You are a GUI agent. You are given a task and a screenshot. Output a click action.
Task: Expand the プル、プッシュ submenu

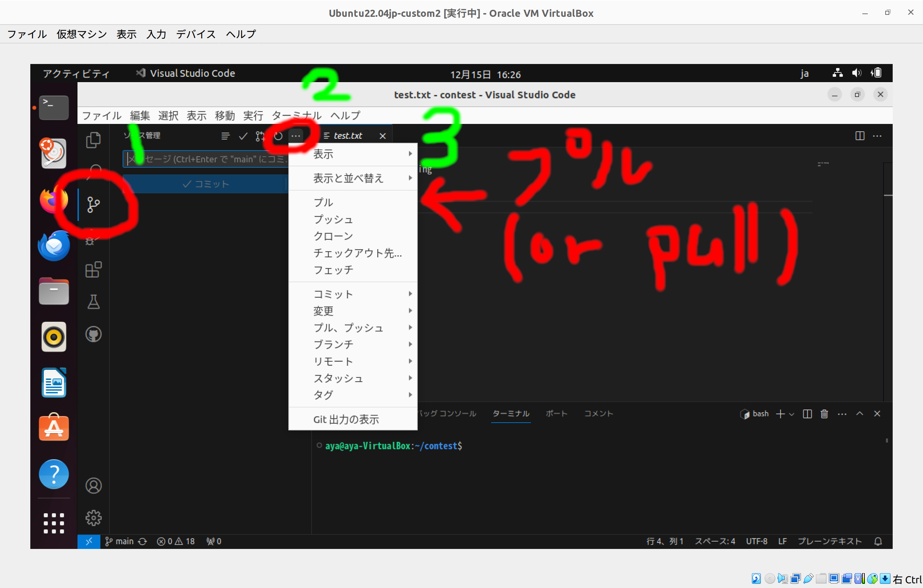tap(353, 328)
